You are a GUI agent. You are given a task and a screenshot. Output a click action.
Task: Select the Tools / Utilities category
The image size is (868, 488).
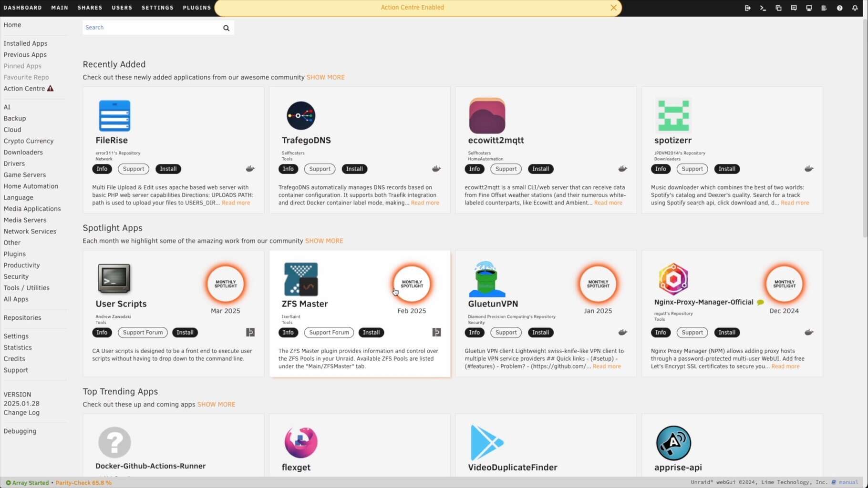pos(26,288)
